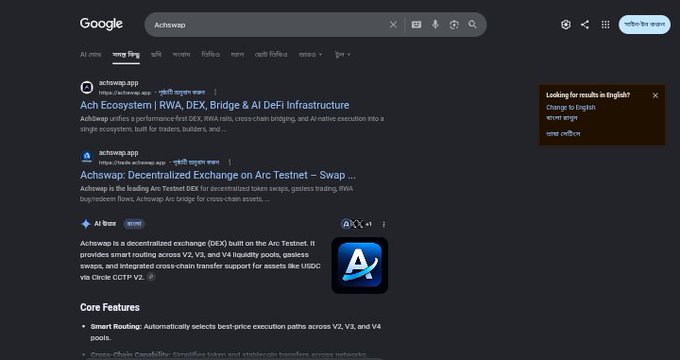Click the AI overview sparkle icon
The height and width of the screenshot is (360, 680).
(85, 224)
